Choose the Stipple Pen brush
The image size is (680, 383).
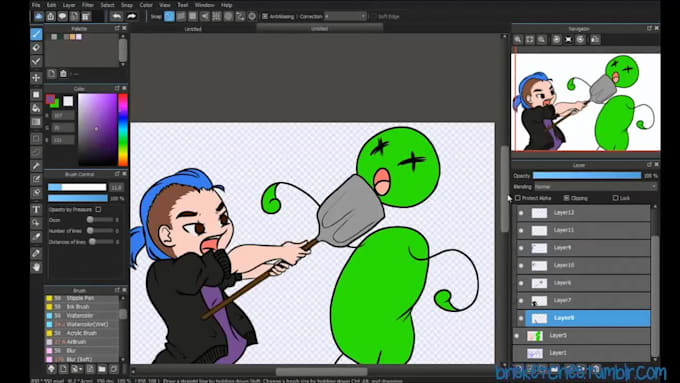(x=82, y=298)
